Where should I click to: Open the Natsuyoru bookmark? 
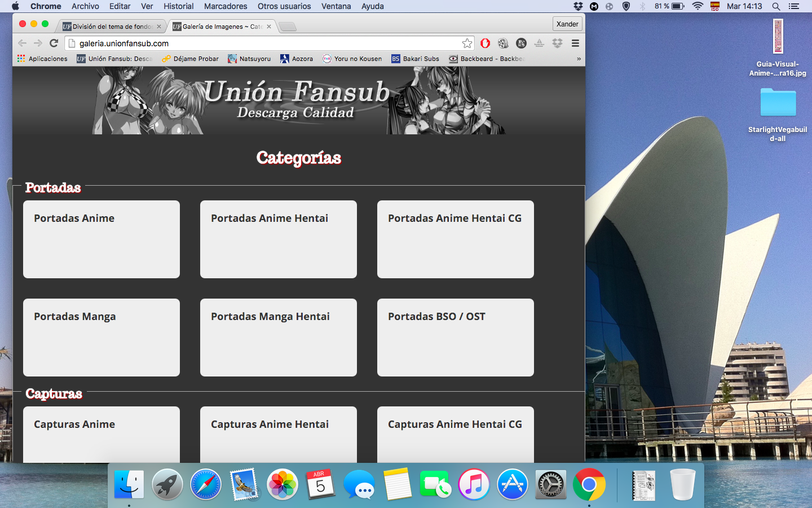pos(249,59)
